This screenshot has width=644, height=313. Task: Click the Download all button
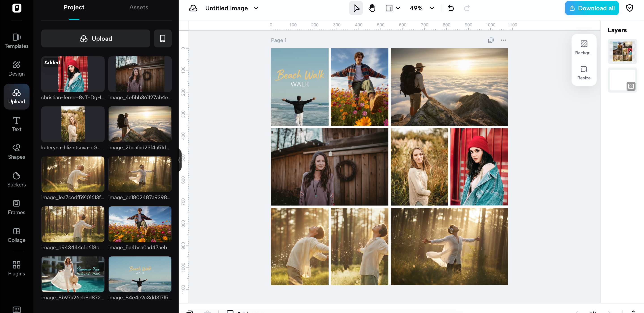[592, 8]
